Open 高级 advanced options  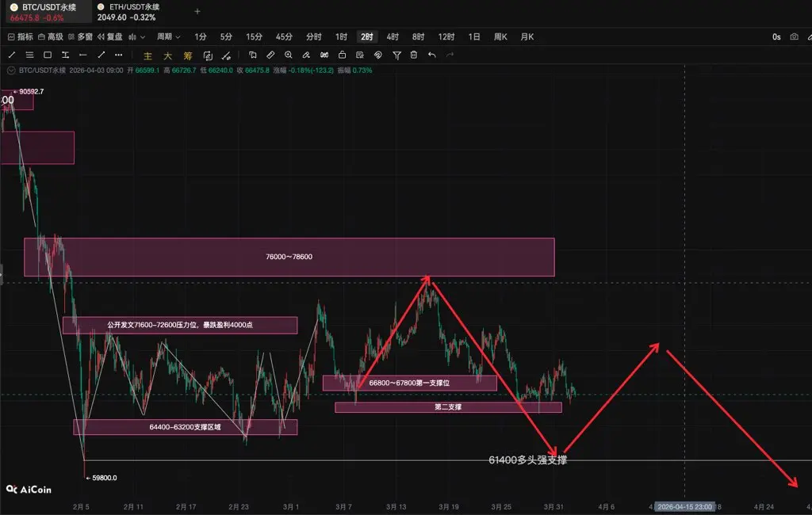point(50,36)
